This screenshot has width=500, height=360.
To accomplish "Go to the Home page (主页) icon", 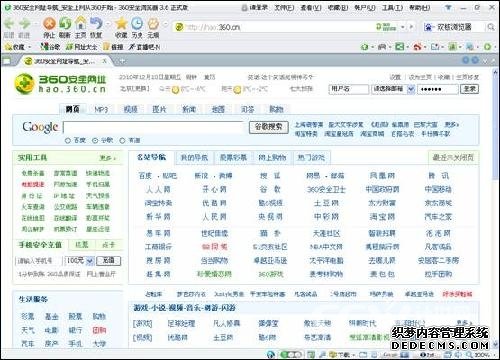I will 81,23.
